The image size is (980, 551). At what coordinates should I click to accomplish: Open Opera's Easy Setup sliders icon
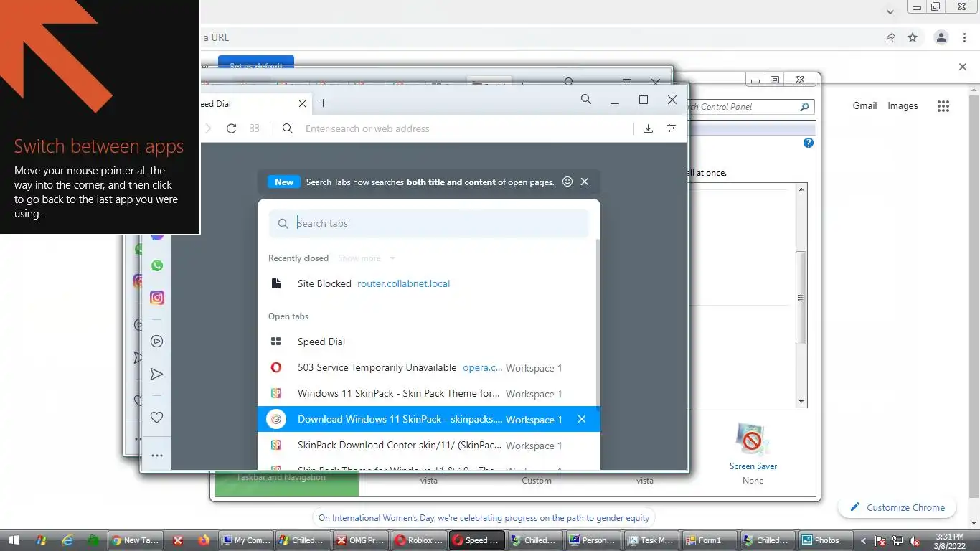pyautogui.click(x=672, y=128)
